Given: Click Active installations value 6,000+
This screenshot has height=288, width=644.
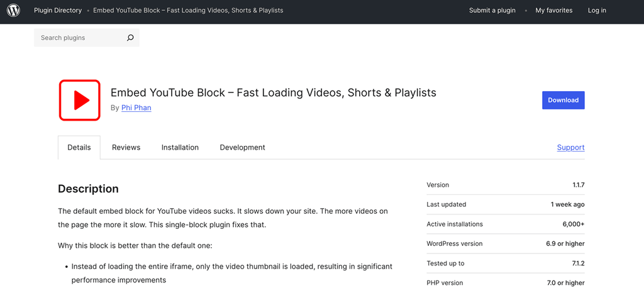Looking at the screenshot, I should pyautogui.click(x=574, y=224).
